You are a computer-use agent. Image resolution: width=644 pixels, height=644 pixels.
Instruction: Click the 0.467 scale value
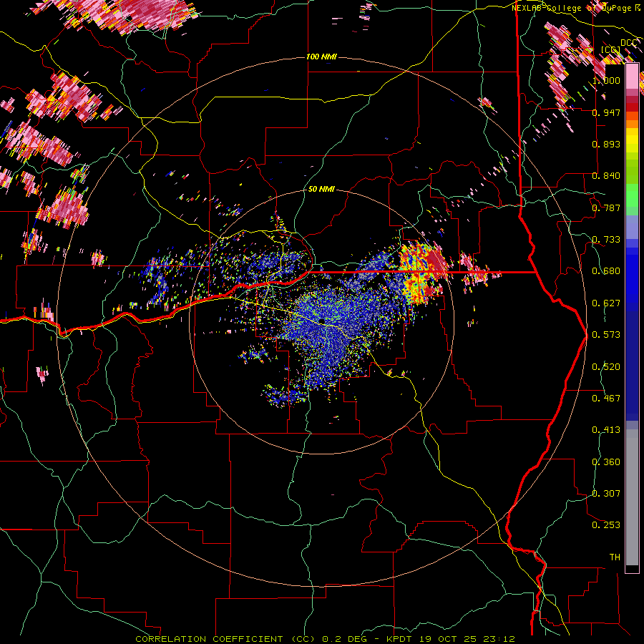(x=606, y=399)
